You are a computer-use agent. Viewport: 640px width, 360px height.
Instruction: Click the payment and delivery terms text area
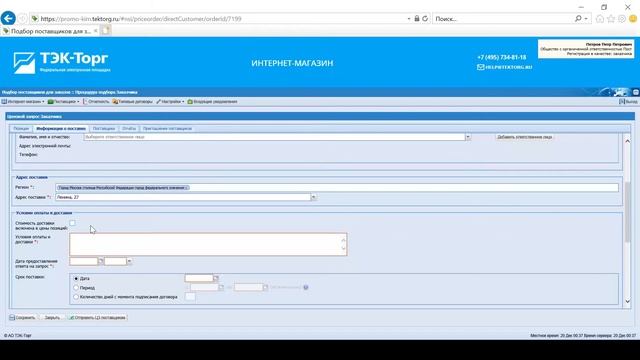pos(208,244)
